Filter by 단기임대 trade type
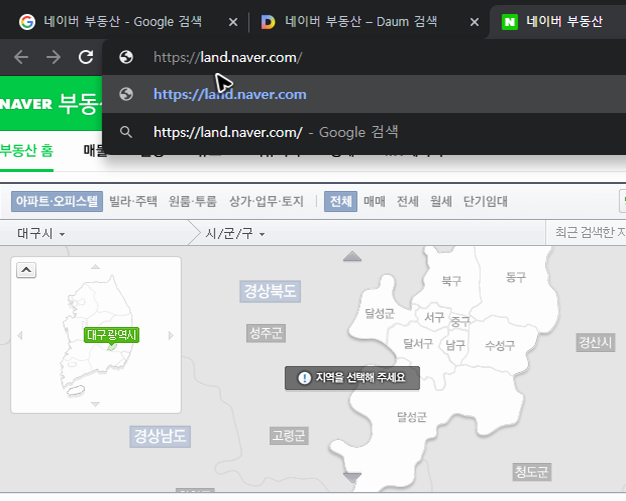The image size is (626, 501). click(x=485, y=201)
